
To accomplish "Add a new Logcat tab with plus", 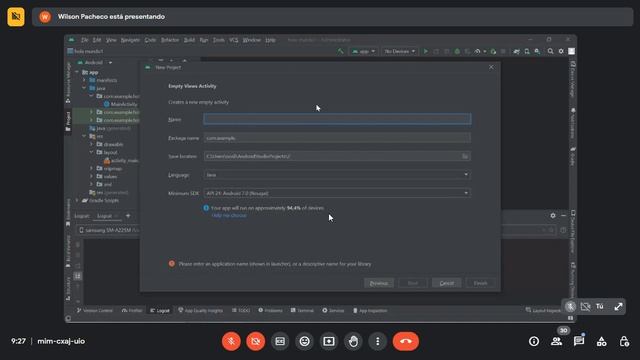I will click(128, 216).
